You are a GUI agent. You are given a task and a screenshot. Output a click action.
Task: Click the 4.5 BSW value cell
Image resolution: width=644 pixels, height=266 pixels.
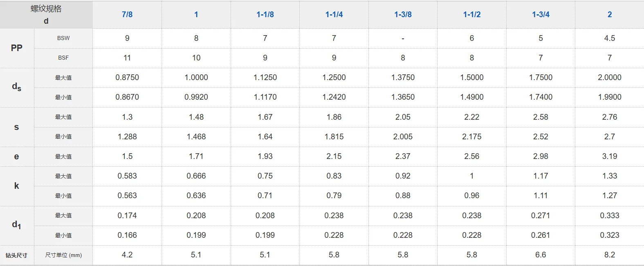(x=610, y=38)
